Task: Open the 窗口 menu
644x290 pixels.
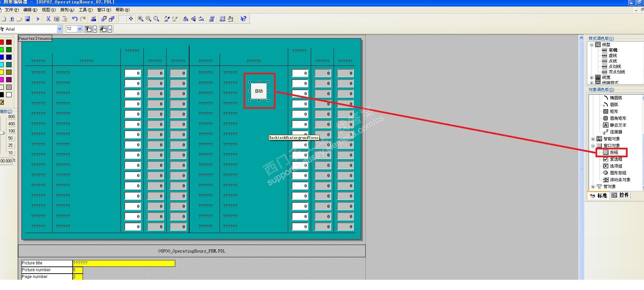Action: tap(104, 10)
